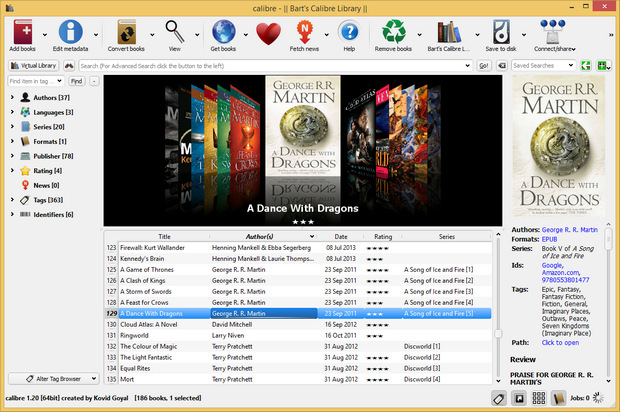The image size is (620, 412).
Task: Click the Click to open path link
Action: 560,342
